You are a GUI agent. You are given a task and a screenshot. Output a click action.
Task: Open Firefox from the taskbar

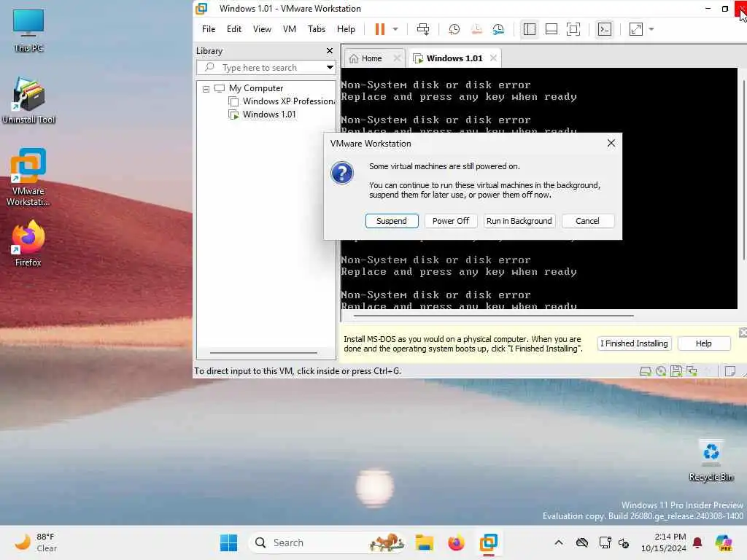pyautogui.click(x=456, y=542)
